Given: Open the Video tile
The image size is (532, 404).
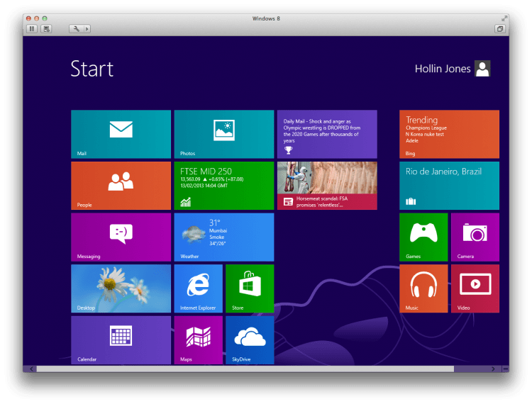Looking at the screenshot, I should point(475,288).
